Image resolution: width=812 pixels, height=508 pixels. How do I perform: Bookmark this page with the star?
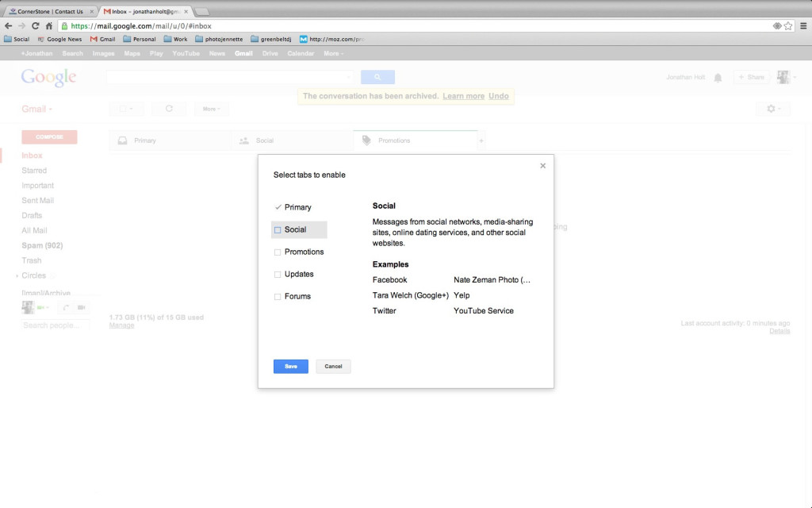point(788,26)
